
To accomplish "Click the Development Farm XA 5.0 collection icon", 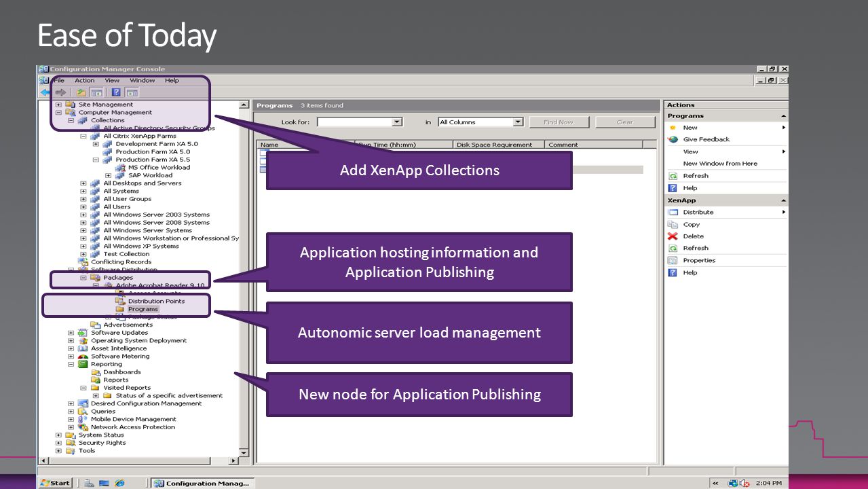I will pos(108,144).
